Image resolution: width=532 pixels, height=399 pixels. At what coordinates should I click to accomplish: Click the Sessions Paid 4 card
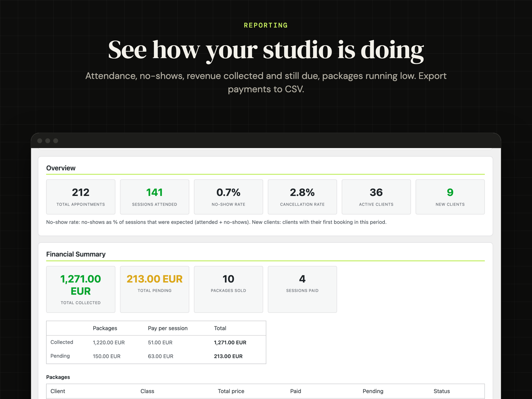tap(302, 289)
